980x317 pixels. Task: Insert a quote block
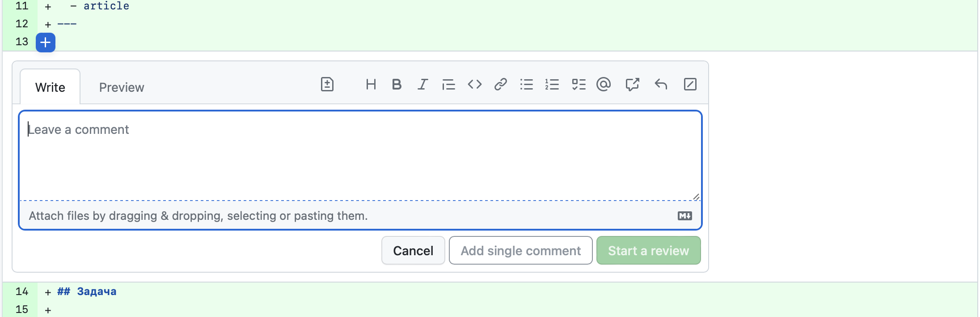tap(448, 84)
